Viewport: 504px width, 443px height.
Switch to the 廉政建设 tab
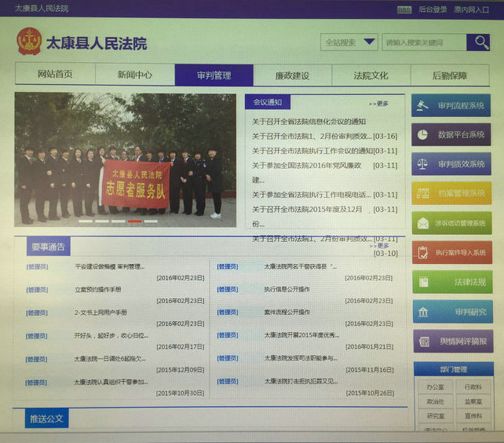tap(293, 75)
